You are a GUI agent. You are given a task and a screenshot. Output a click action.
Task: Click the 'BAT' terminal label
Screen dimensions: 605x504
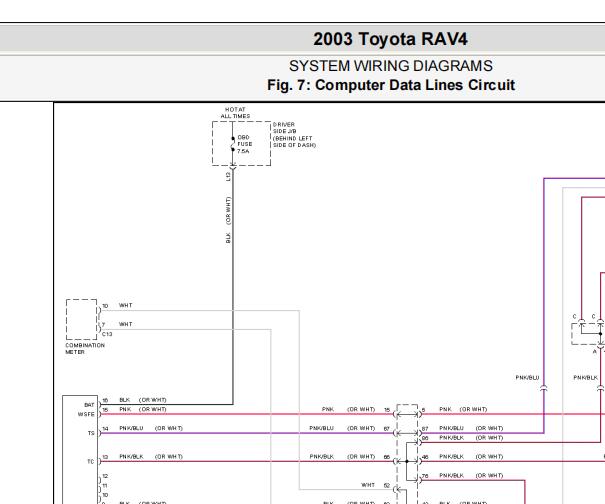(x=89, y=405)
